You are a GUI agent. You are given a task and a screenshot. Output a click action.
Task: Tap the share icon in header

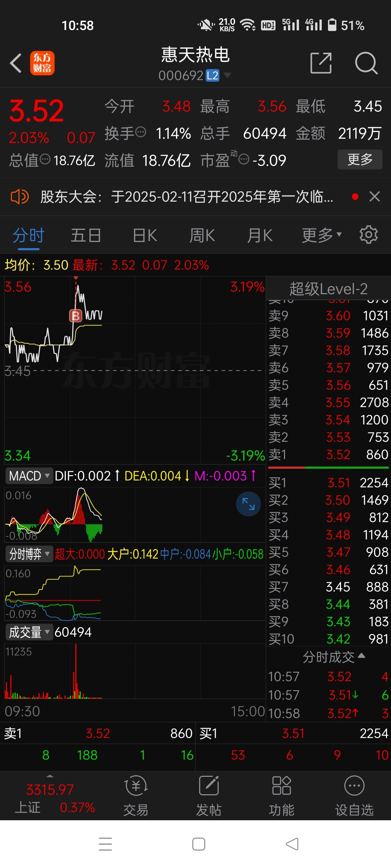[321, 63]
